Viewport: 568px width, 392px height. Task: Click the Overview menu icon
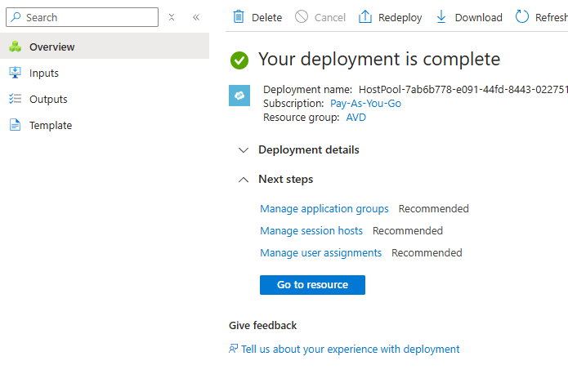pos(15,47)
